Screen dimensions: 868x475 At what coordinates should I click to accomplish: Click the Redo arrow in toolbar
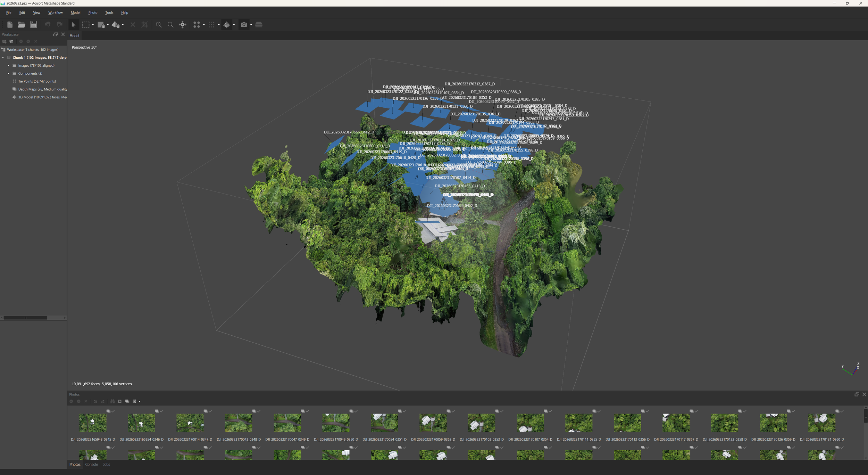click(60, 24)
